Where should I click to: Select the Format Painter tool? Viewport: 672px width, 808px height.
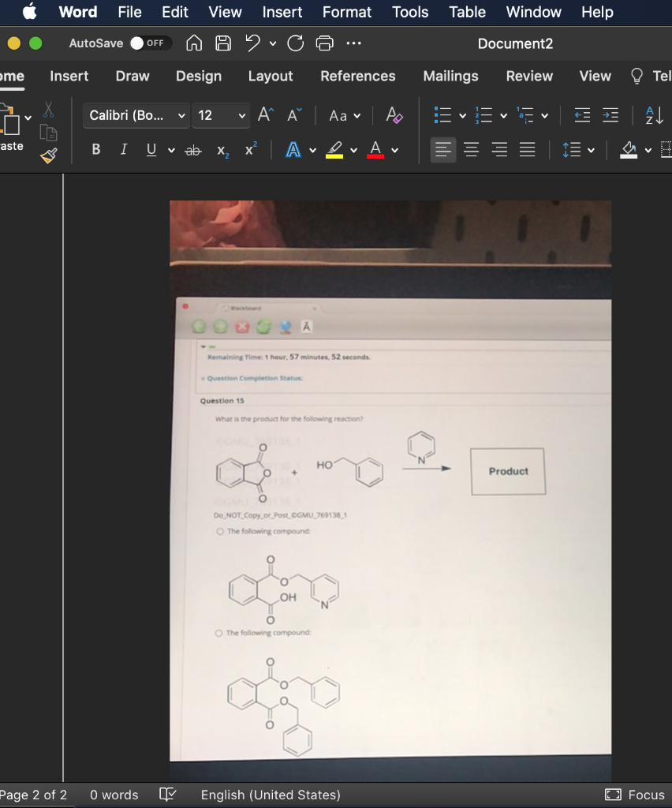(x=47, y=155)
